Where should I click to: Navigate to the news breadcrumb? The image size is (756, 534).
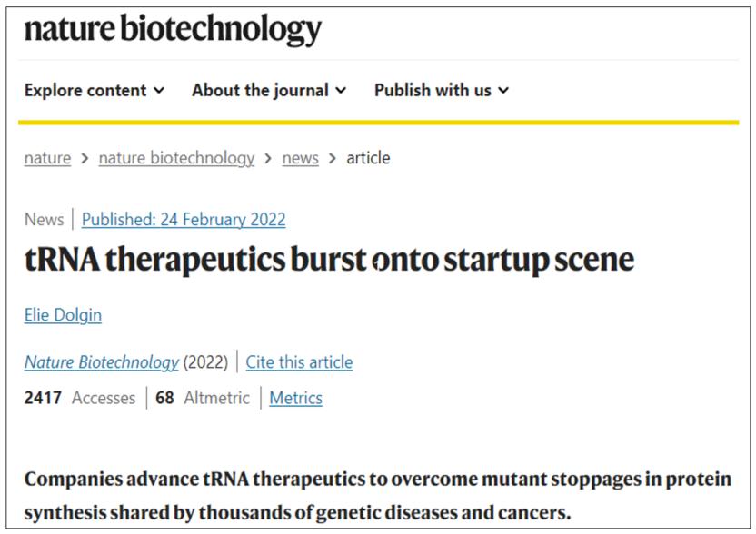tap(300, 158)
